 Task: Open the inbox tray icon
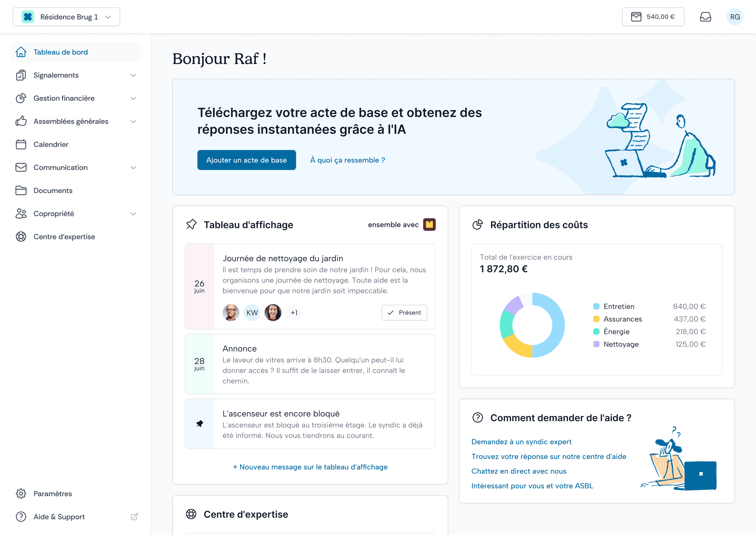coord(705,17)
